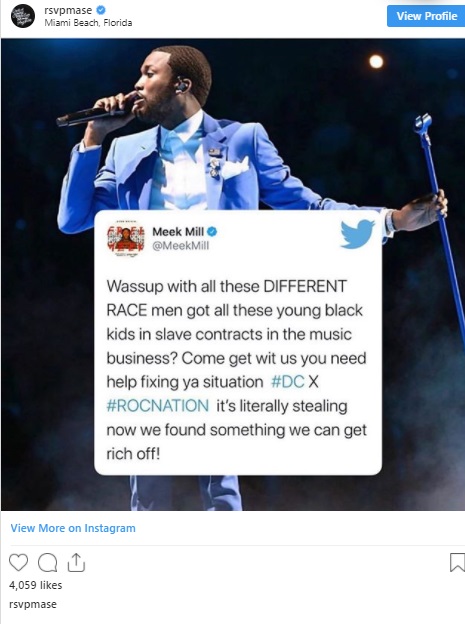The height and width of the screenshot is (624, 465).
Task: Click the #ROCNATION hashtag
Action: tap(158, 406)
